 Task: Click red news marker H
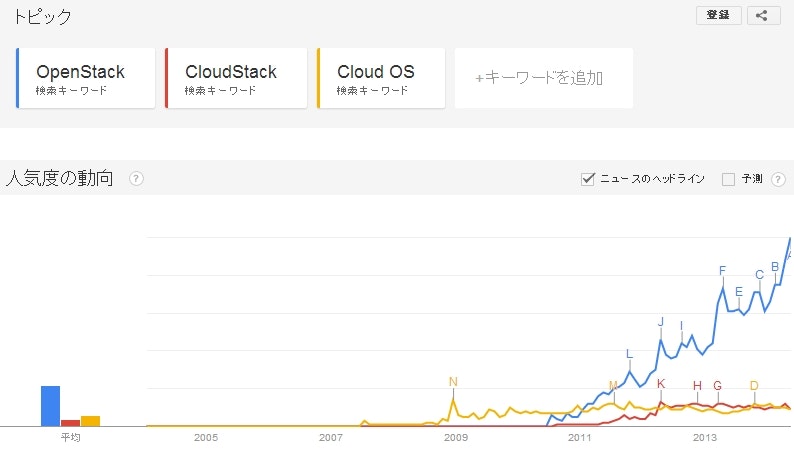[697, 386]
